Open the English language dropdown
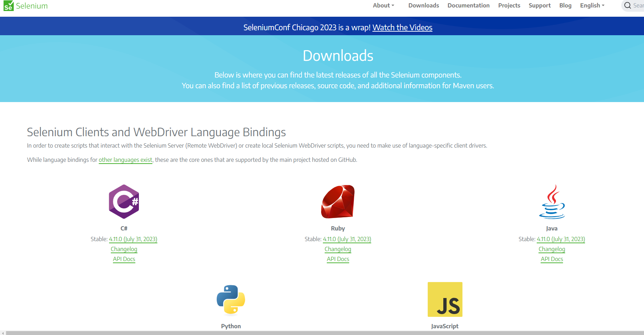The height and width of the screenshot is (335, 644). pyautogui.click(x=592, y=5)
